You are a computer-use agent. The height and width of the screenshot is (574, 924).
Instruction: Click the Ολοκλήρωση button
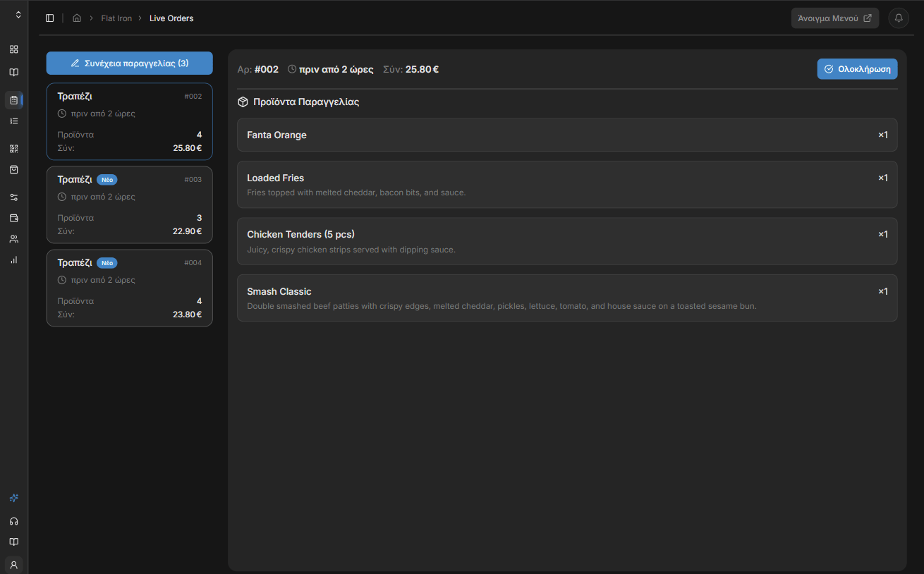click(857, 69)
